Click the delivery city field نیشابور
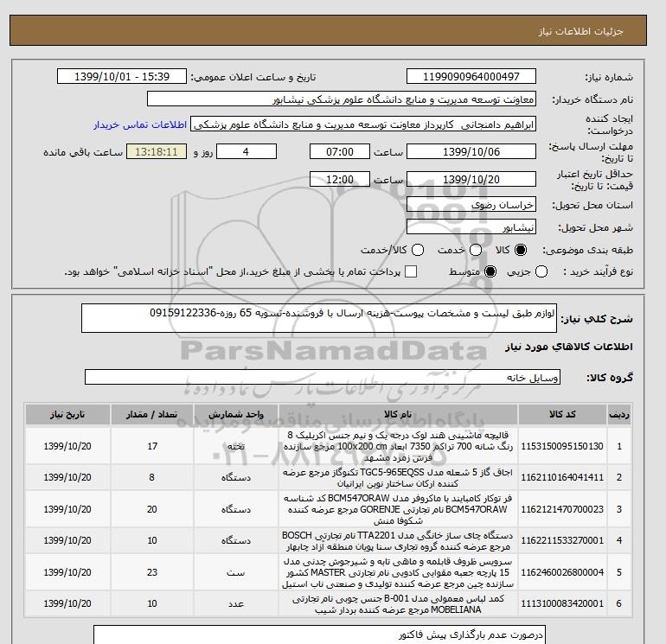Viewport: 666px width, 644px height. point(471,227)
